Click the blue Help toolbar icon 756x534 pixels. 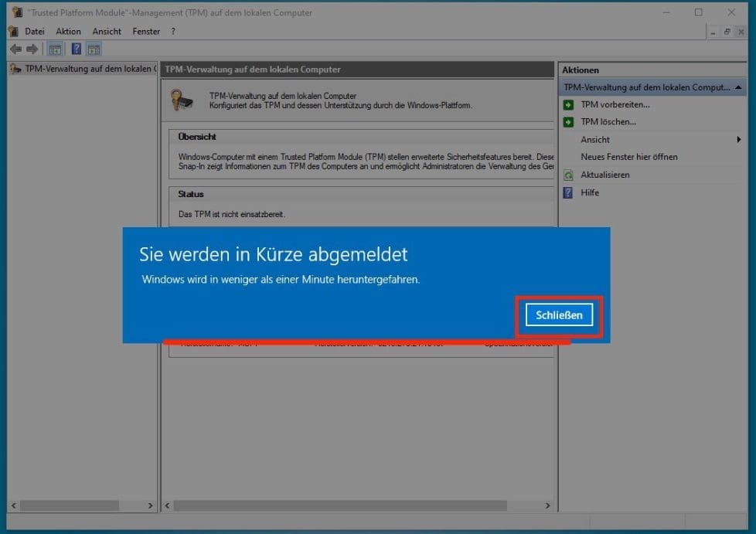[x=77, y=49]
